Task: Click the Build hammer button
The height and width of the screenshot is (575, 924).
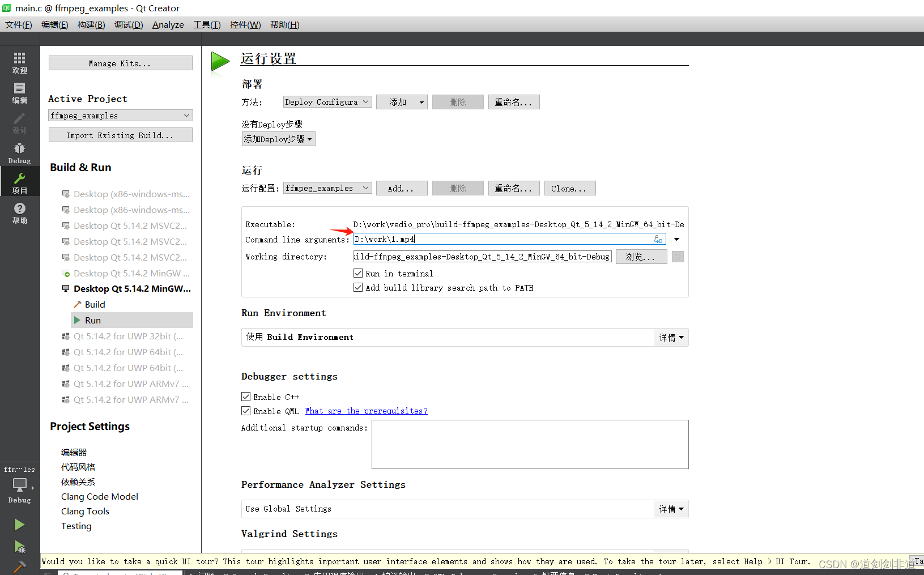Action: 19,567
